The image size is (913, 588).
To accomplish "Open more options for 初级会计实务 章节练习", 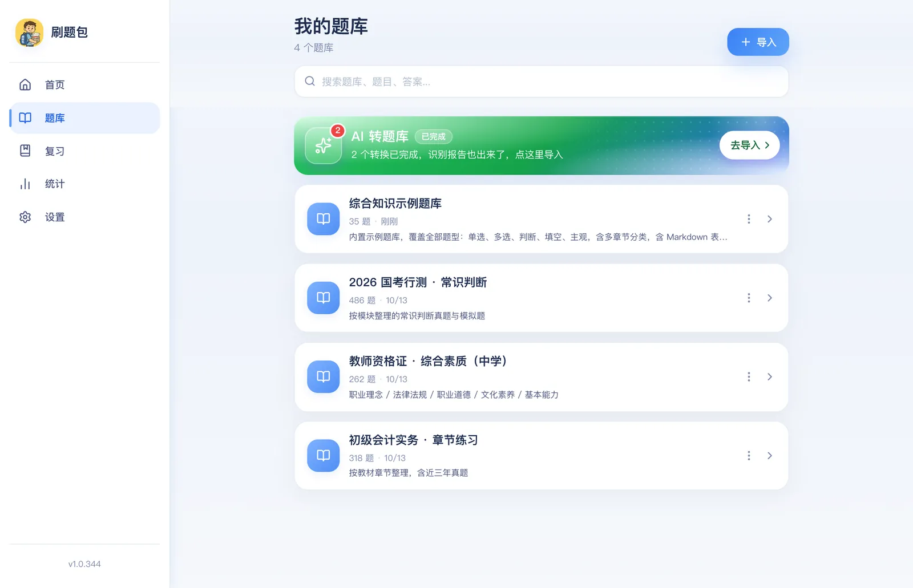I will pos(749,455).
